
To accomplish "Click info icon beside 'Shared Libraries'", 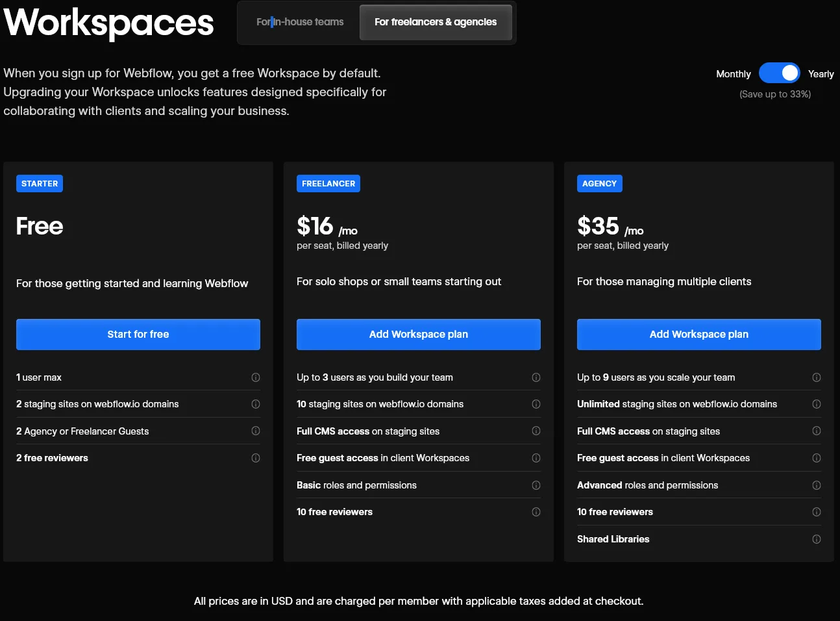I will (817, 539).
